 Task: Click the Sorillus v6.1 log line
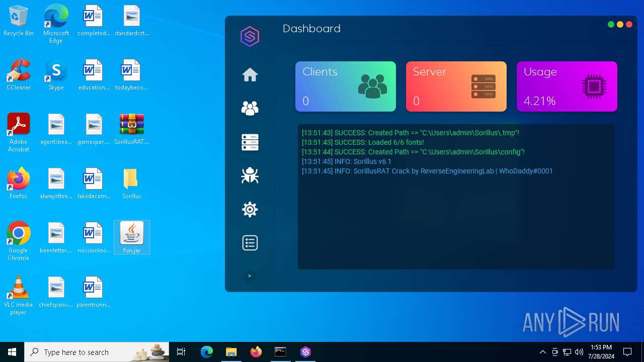coord(347,161)
